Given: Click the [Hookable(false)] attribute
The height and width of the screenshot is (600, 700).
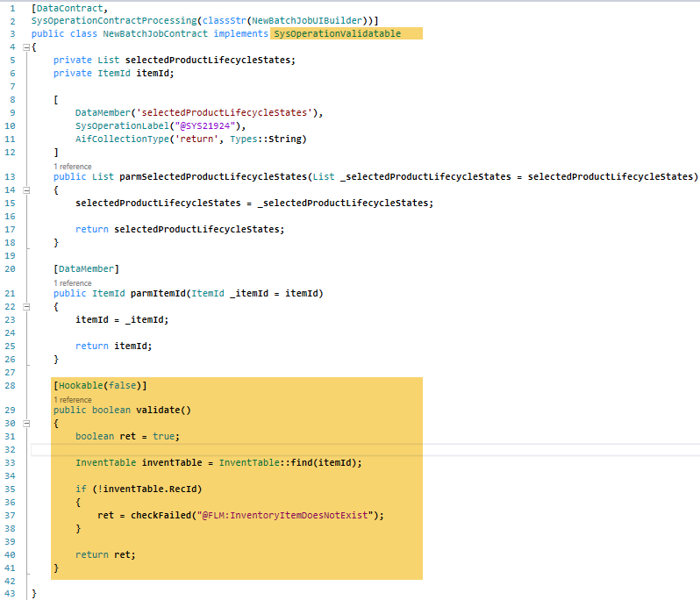Looking at the screenshot, I should [x=100, y=386].
